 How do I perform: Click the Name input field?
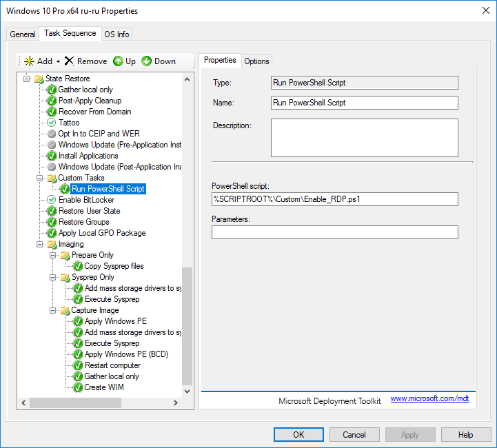[365, 103]
